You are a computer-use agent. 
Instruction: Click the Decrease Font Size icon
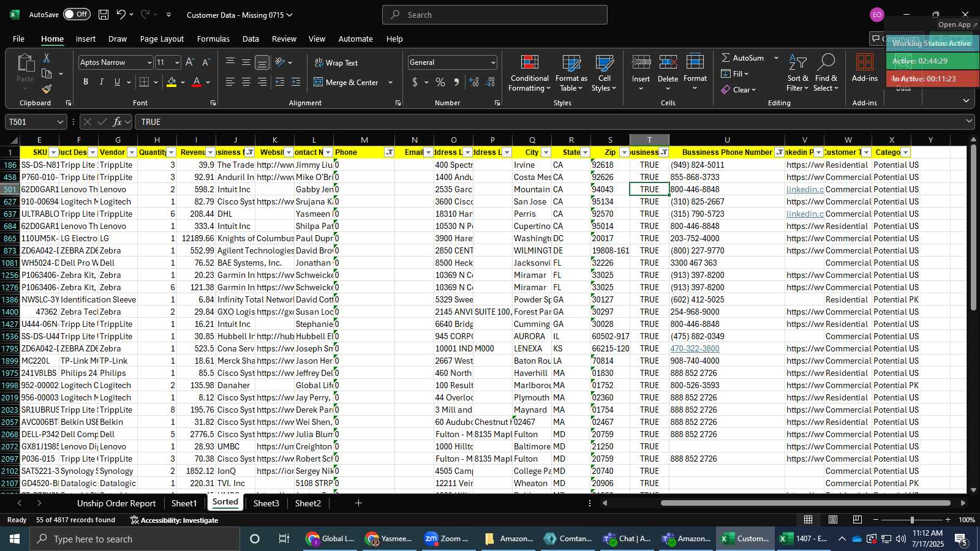point(206,62)
